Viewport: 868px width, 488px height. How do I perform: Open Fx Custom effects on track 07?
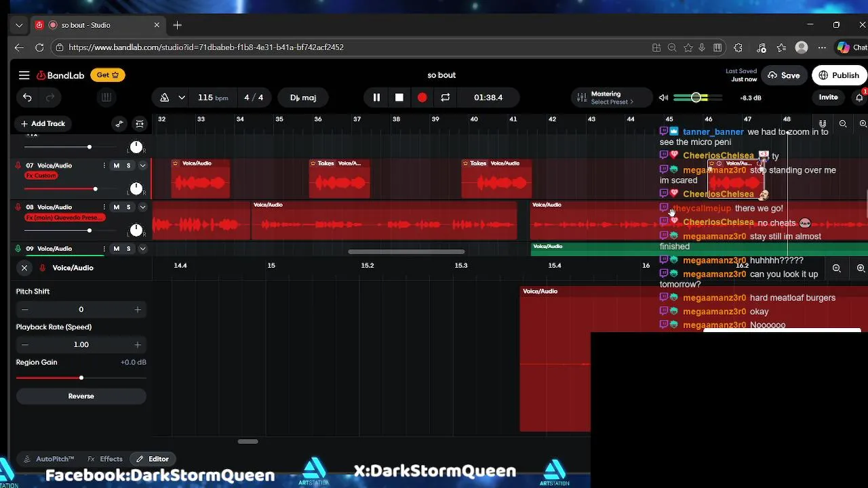pos(41,176)
